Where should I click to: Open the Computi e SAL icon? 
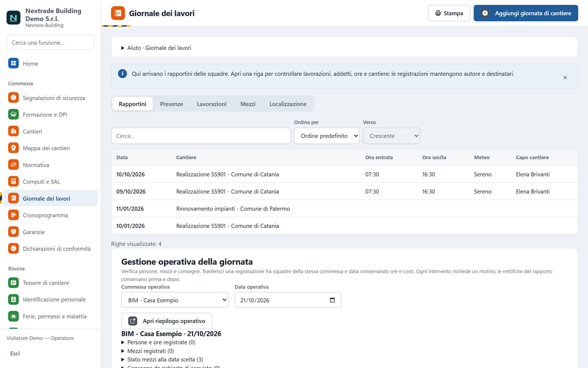point(13,181)
